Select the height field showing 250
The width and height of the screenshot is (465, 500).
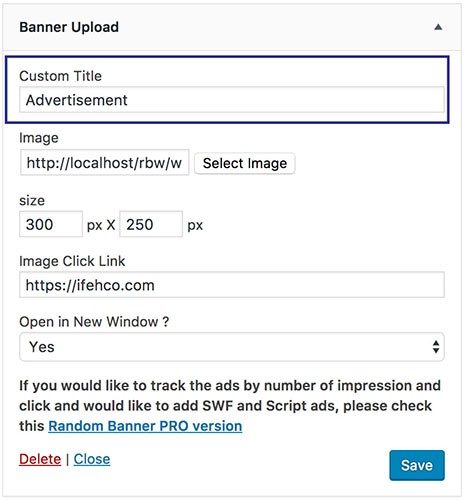click(x=151, y=224)
